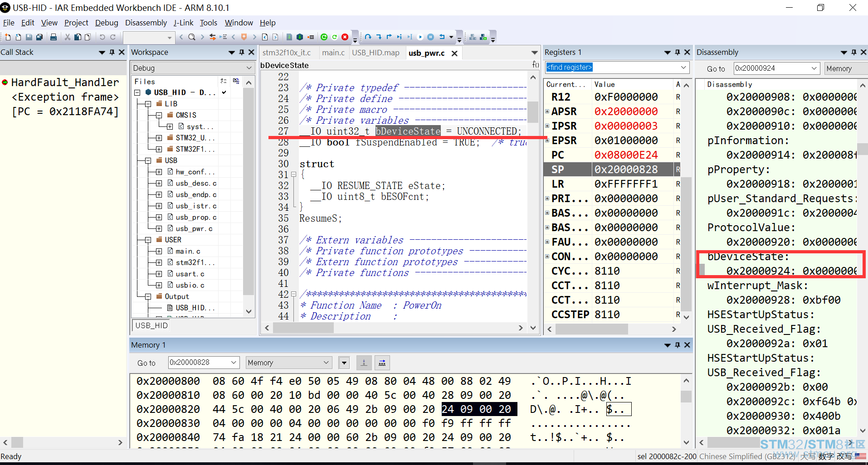Click the Print toolbar icon

click(x=54, y=37)
